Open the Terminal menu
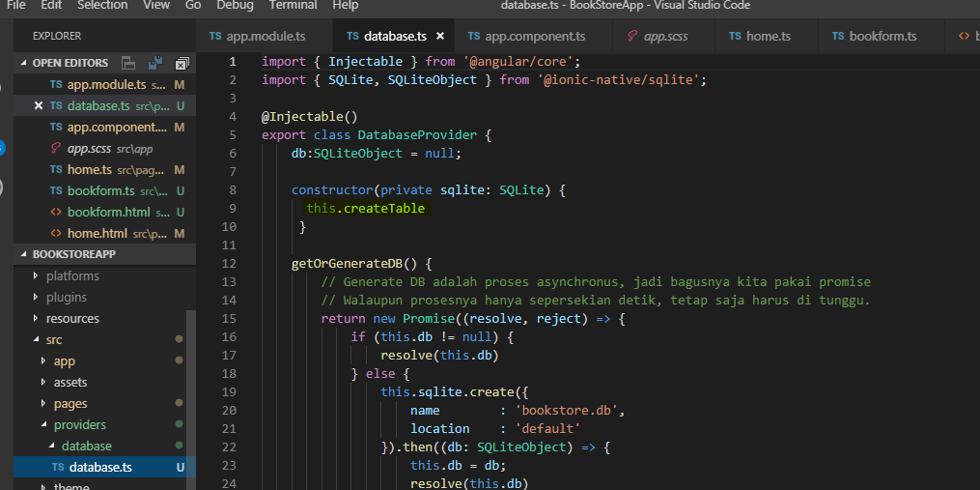 point(293,6)
